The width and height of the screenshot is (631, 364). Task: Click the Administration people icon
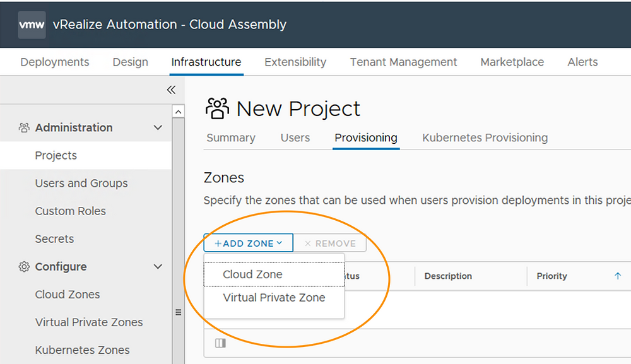pyautogui.click(x=24, y=128)
